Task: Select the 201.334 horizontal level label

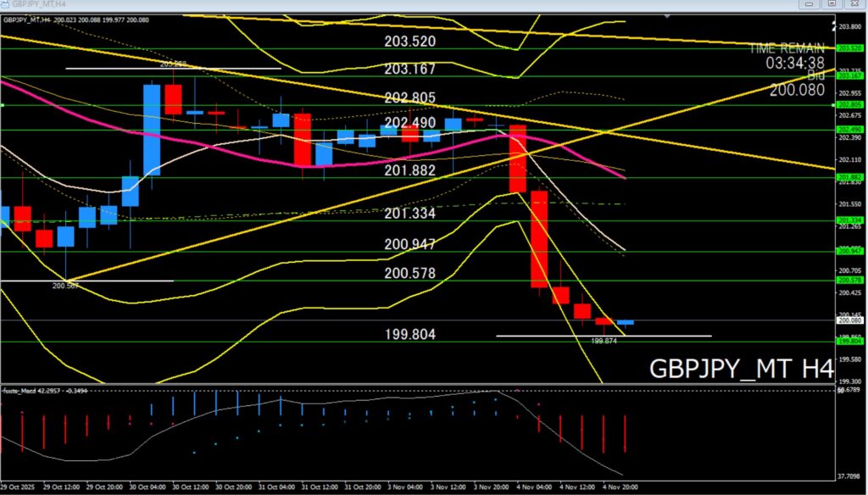Action: pos(409,214)
